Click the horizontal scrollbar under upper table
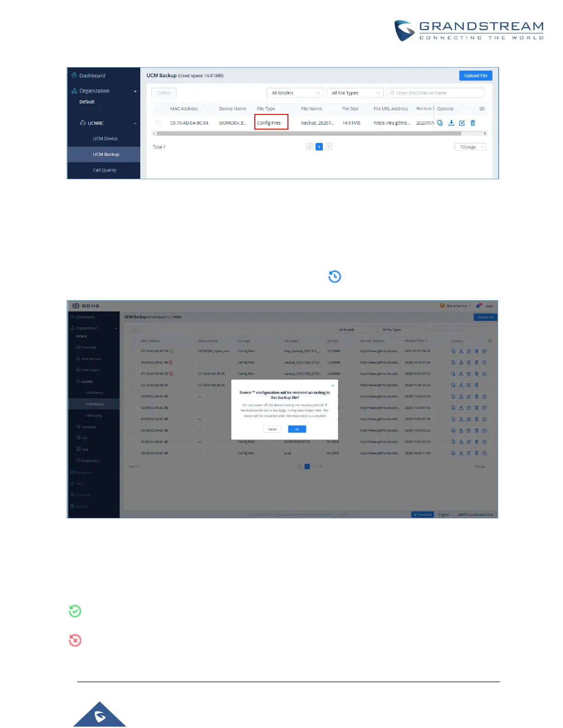Viewport: 563px width, 728px height. click(x=309, y=133)
